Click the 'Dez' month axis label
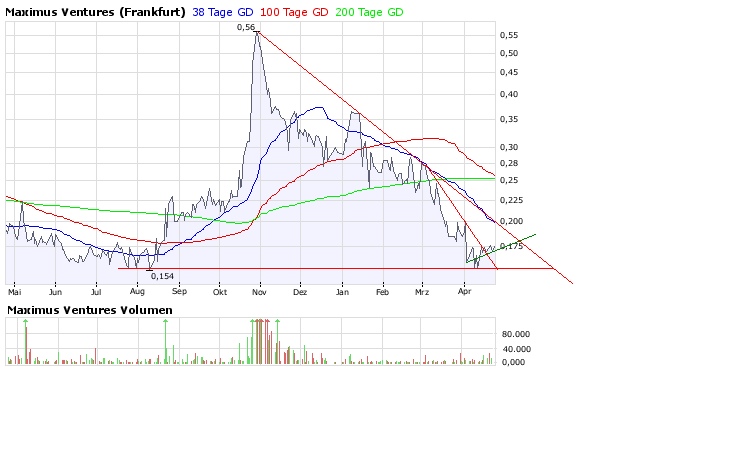This screenshot has width=738, height=475. [x=300, y=292]
